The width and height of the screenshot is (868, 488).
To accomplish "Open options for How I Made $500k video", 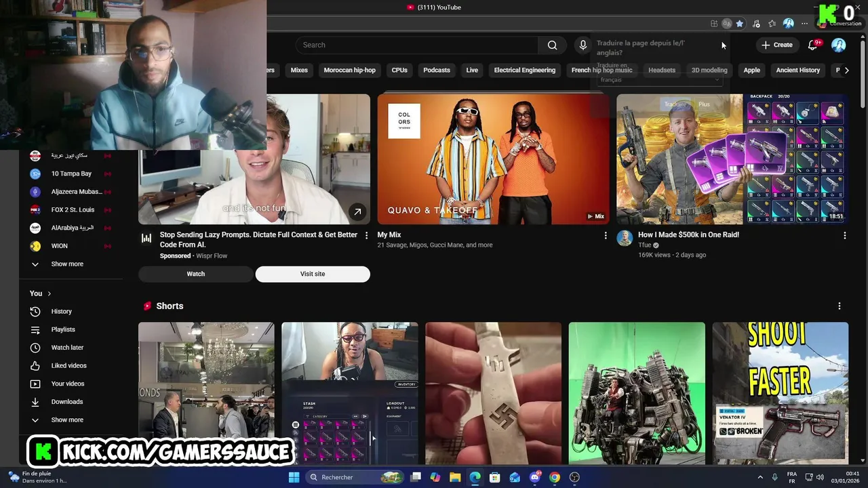I will coord(844,235).
